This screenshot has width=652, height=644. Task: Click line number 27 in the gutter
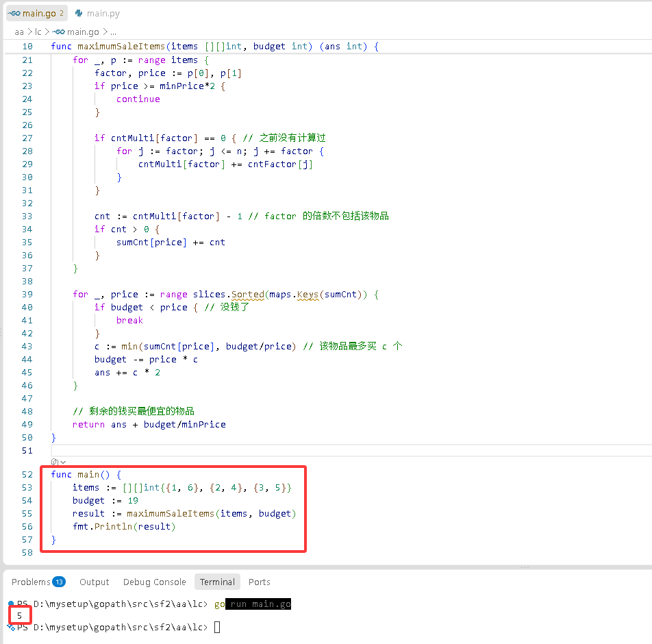point(27,138)
